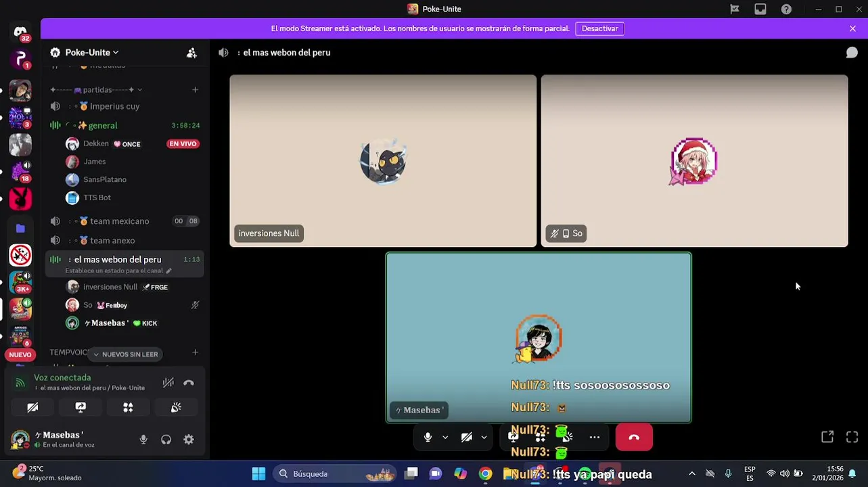Click the speaker icon next to channel title
Image resolution: width=868 pixels, height=487 pixels.
pyautogui.click(x=224, y=53)
